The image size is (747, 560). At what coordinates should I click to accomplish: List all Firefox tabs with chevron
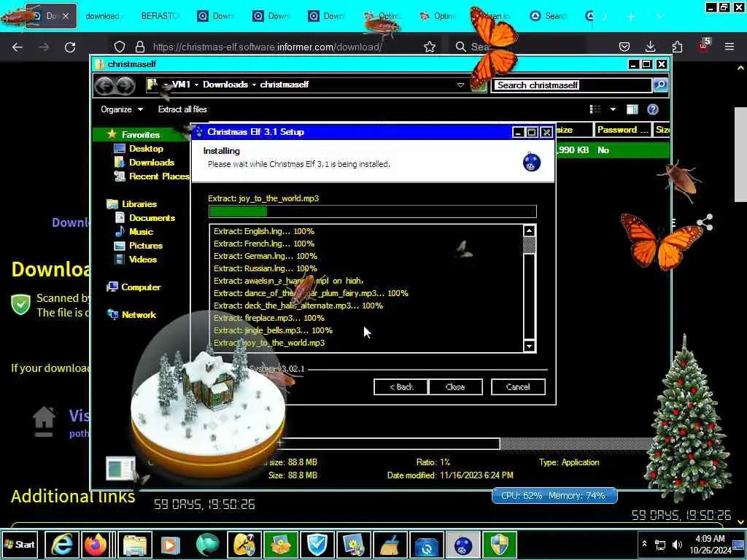(659, 16)
